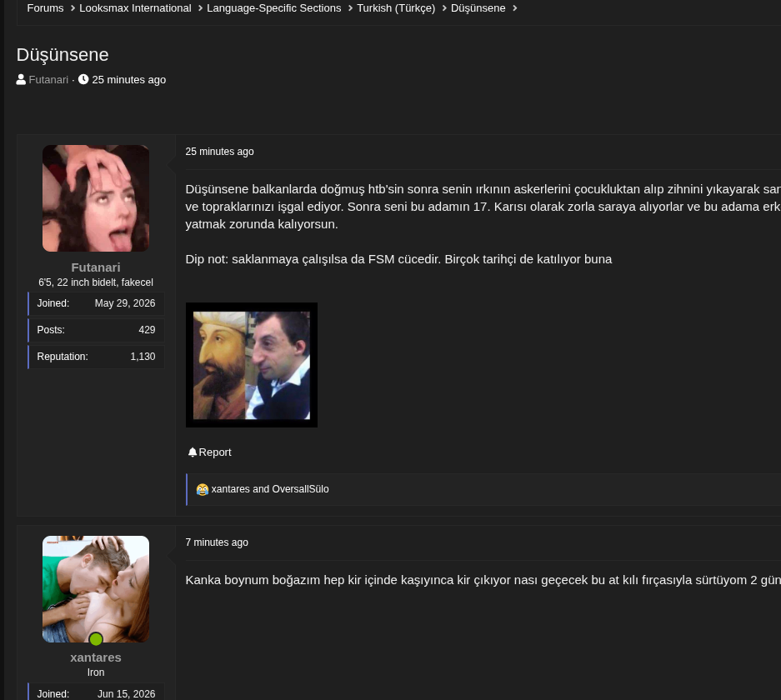Click Futanari's Reputation value 1,130
Screen dimensions: 781x700
pyautogui.click(x=143, y=357)
